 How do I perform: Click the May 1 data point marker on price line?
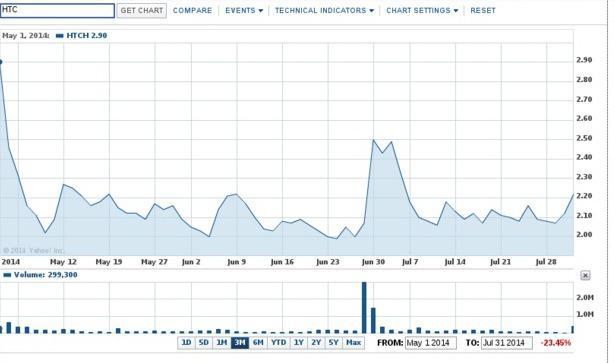pos(1,62)
